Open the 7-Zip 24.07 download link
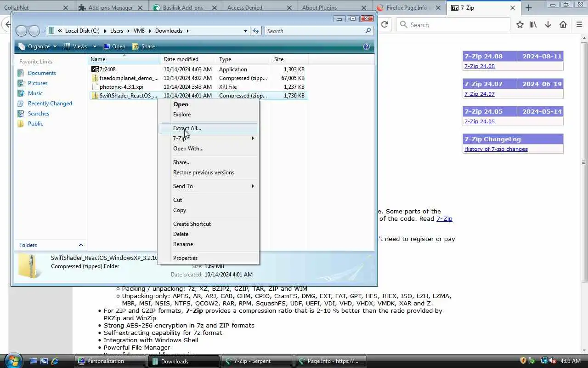588x368 pixels. [x=479, y=94]
